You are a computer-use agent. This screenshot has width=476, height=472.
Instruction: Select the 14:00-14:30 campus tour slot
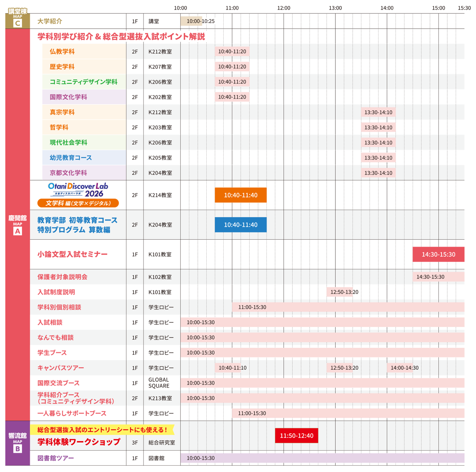(x=404, y=368)
